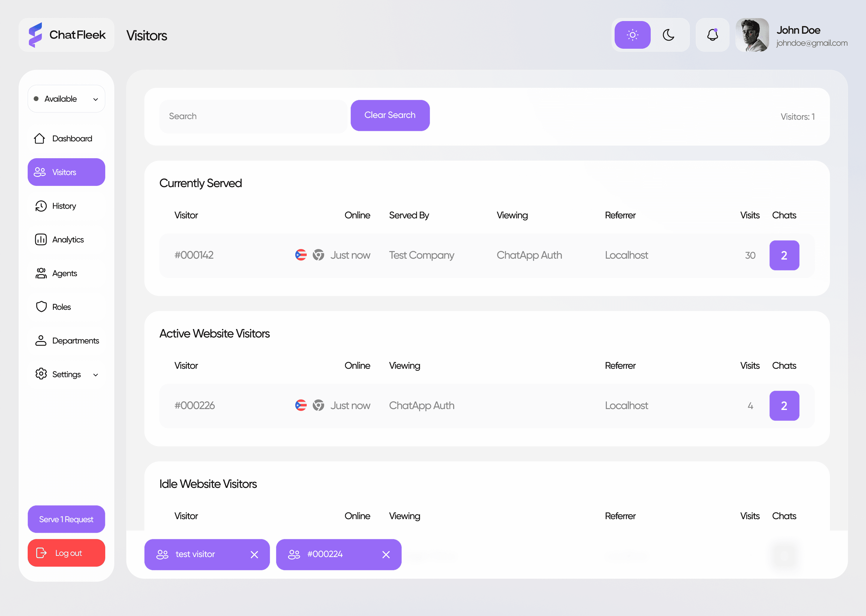Click people icon on #000224 tab
866x616 pixels.
[x=294, y=555]
